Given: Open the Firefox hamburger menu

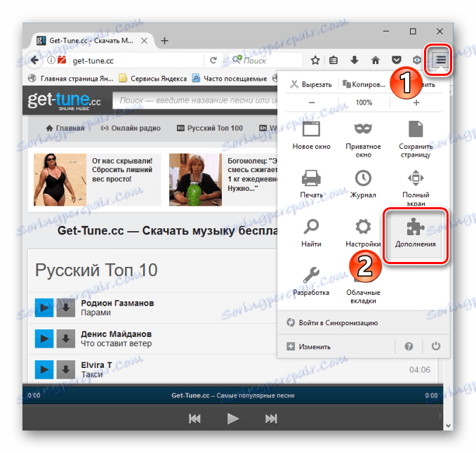Looking at the screenshot, I should point(440,60).
